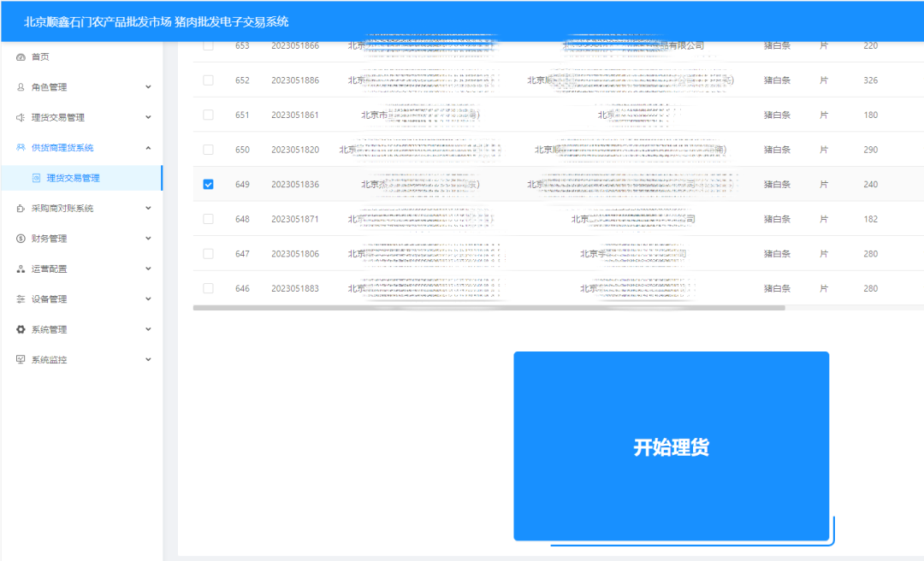Expand the 设备管理 menu chevron
The width and height of the screenshot is (924, 561).
coord(148,299)
